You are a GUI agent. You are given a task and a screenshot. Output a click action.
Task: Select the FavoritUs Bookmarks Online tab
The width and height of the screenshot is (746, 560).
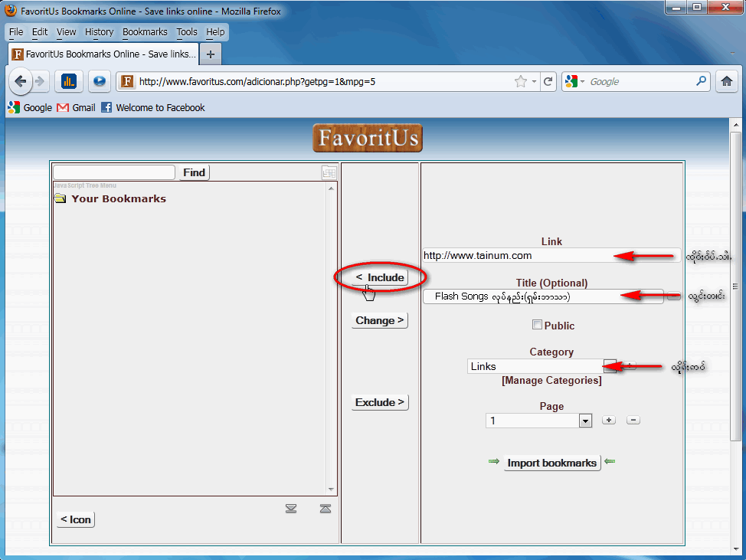(x=103, y=54)
